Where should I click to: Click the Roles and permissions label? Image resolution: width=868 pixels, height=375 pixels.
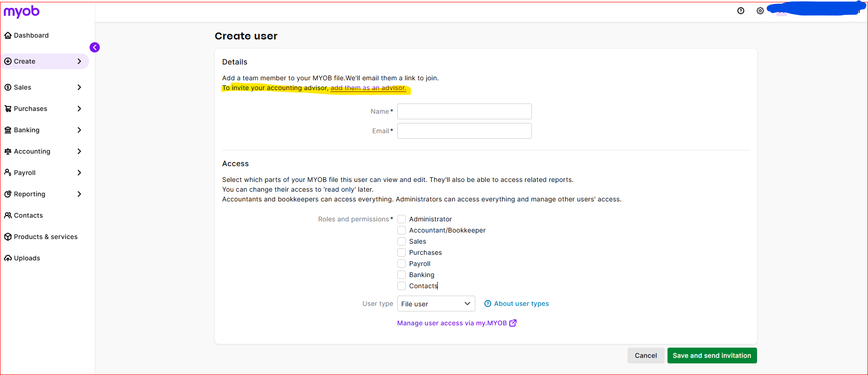[x=354, y=219]
